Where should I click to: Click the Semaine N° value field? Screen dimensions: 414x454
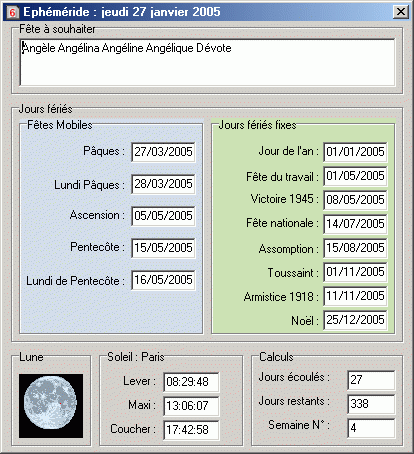point(371,428)
